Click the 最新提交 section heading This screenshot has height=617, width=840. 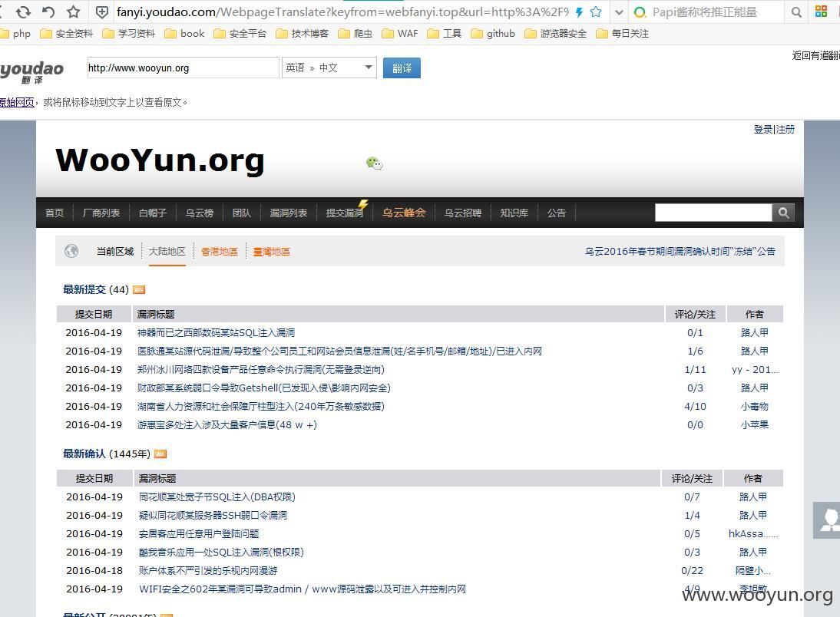pos(84,290)
